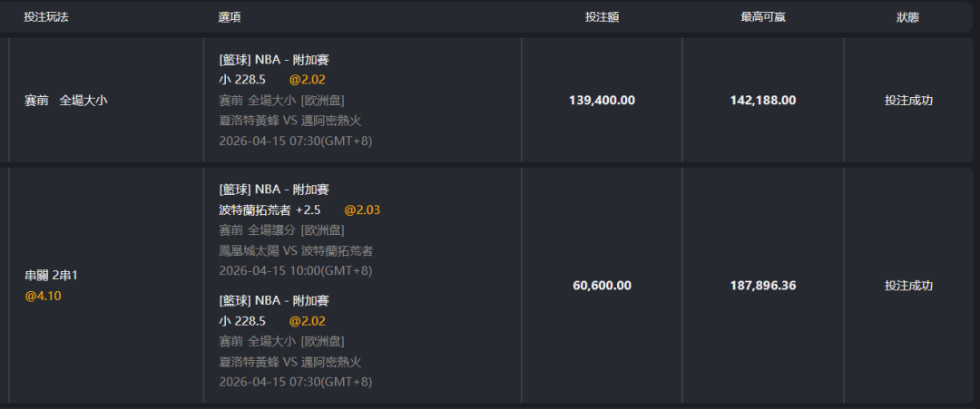Click the 選項 column header

tap(230, 17)
